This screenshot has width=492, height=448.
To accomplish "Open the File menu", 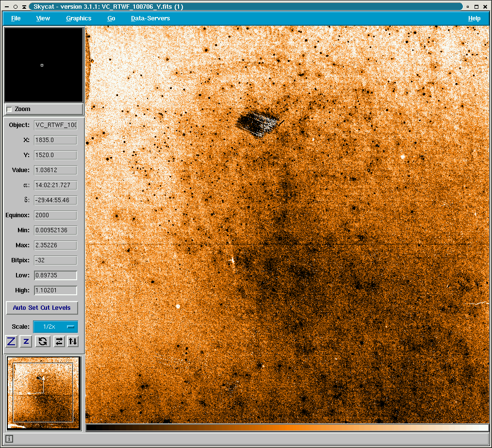I will (16, 18).
